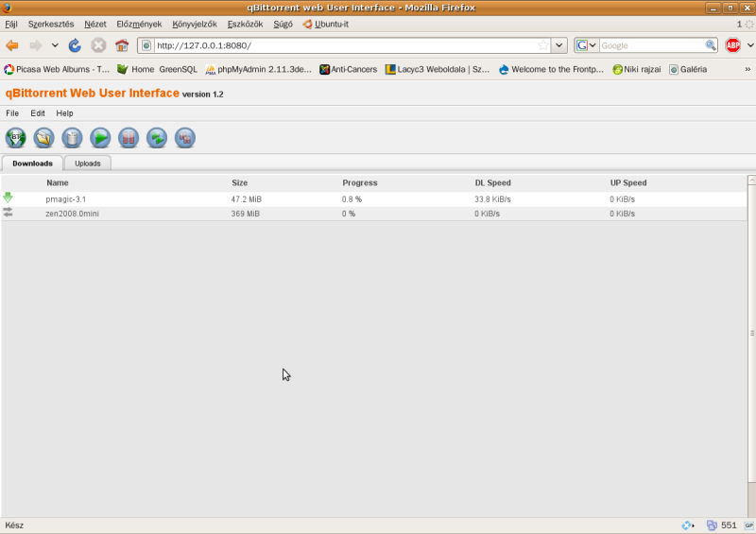The height and width of the screenshot is (534, 756).
Task: Open the Home bookmark
Action: 136,69
